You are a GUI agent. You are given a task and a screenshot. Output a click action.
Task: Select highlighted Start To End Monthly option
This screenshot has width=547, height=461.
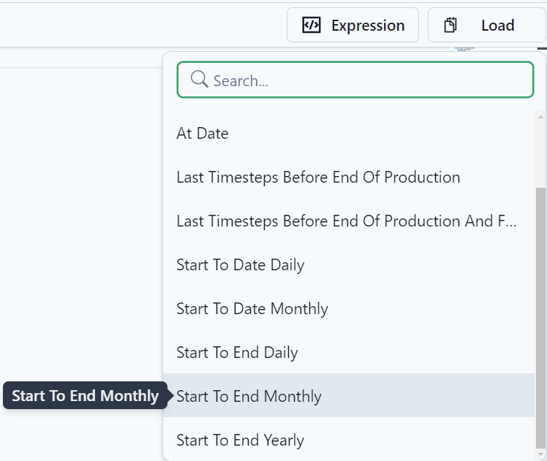pos(349,396)
